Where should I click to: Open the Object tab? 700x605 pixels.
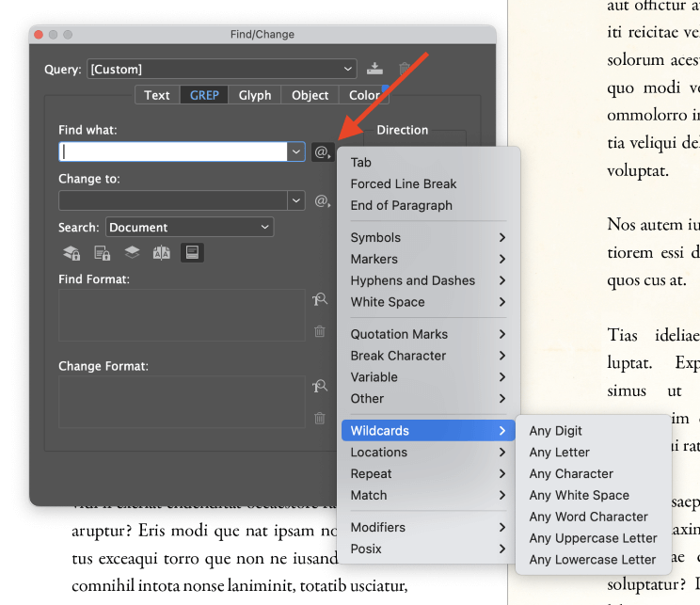310,95
